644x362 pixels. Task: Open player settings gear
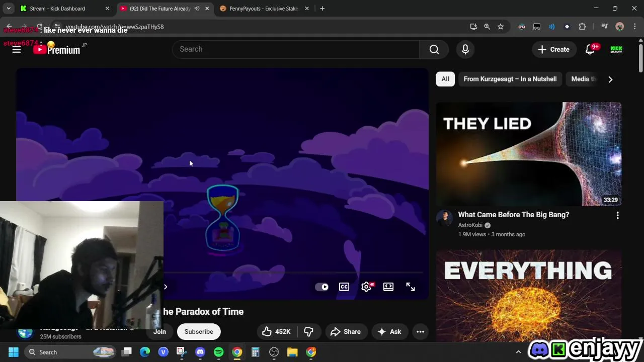pyautogui.click(x=366, y=287)
